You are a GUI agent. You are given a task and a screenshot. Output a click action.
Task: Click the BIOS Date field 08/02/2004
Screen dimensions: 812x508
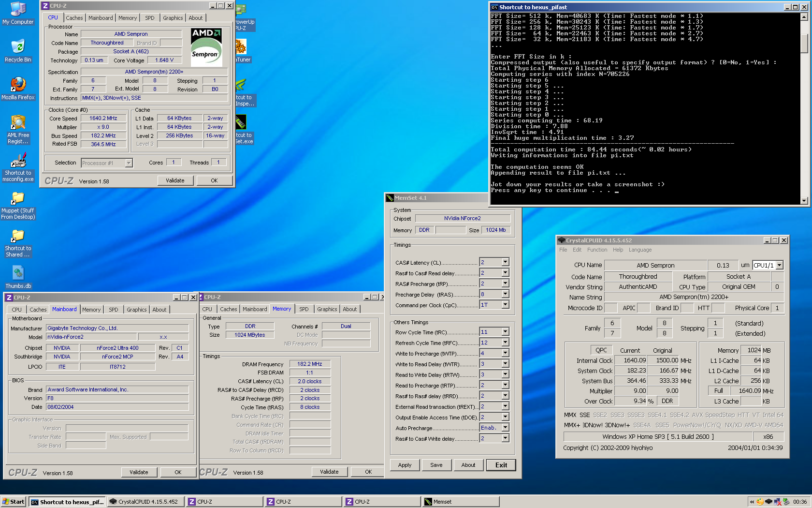(x=117, y=407)
